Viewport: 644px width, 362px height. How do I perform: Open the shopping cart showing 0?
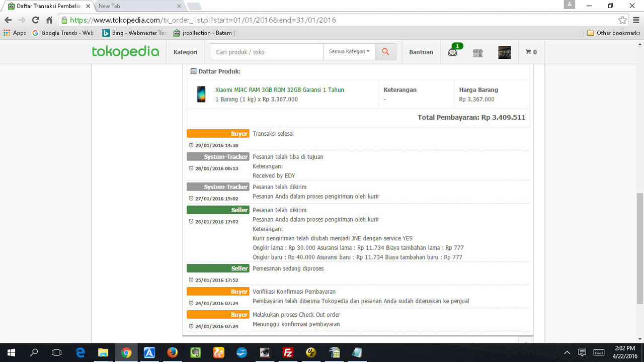pos(531,52)
